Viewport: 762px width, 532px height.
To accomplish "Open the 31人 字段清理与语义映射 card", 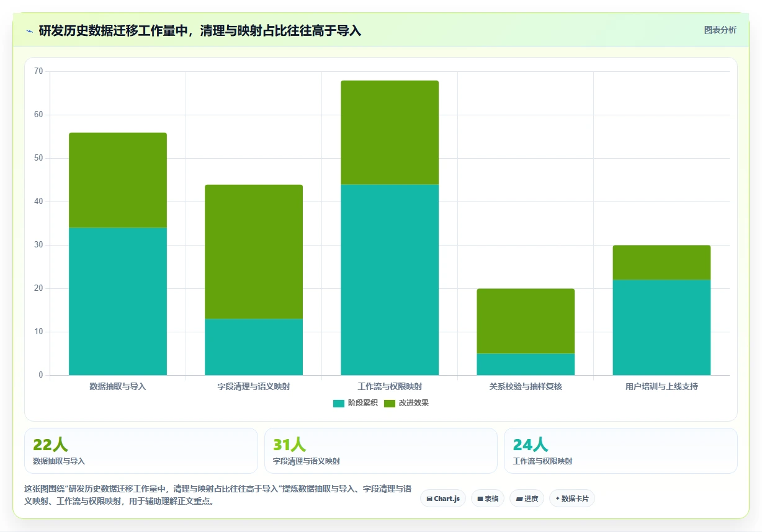I will pyautogui.click(x=381, y=451).
